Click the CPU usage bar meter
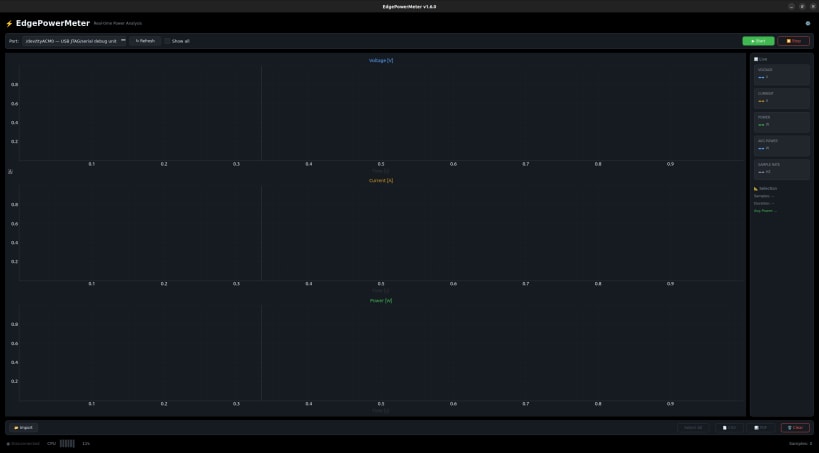The width and height of the screenshot is (819, 453). (67, 444)
